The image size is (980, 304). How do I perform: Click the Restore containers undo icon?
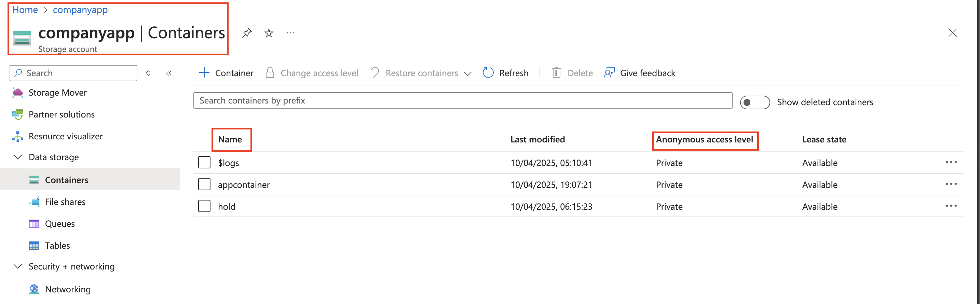[375, 72]
